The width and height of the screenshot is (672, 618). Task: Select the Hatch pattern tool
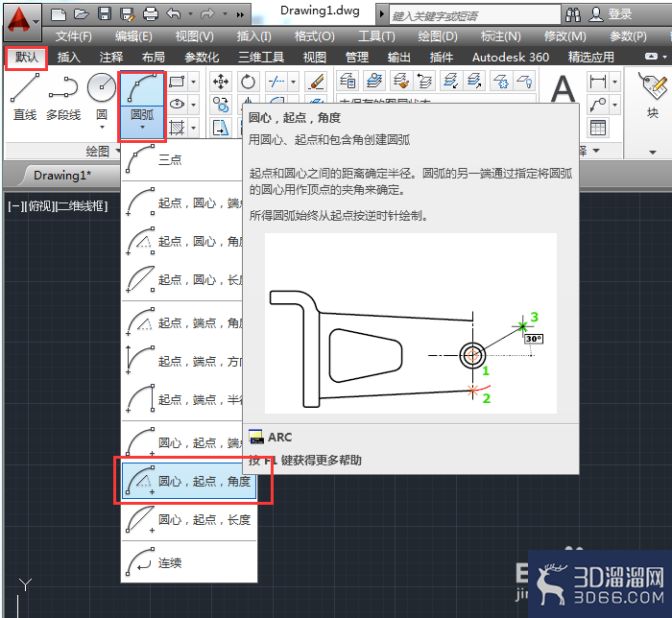177,128
